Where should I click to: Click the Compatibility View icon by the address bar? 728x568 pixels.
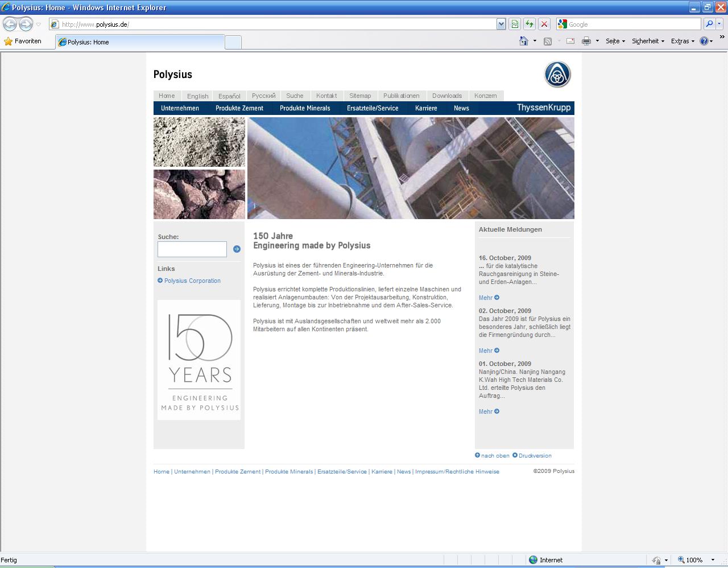(x=515, y=24)
